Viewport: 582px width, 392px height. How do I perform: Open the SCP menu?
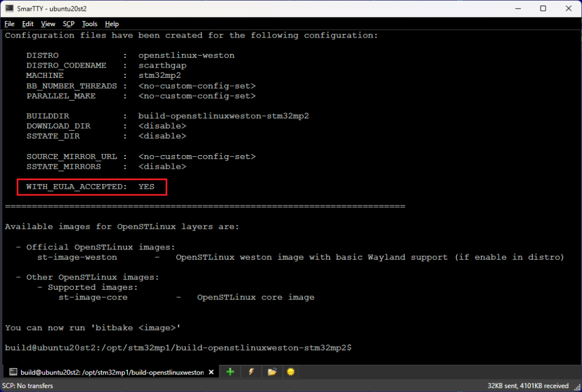point(68,24)
